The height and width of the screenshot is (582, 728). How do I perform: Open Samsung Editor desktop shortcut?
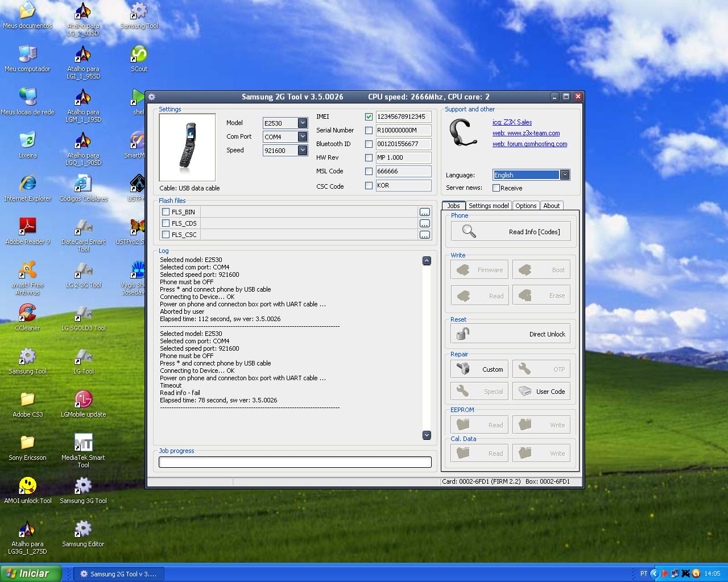[x=83, y=534]
